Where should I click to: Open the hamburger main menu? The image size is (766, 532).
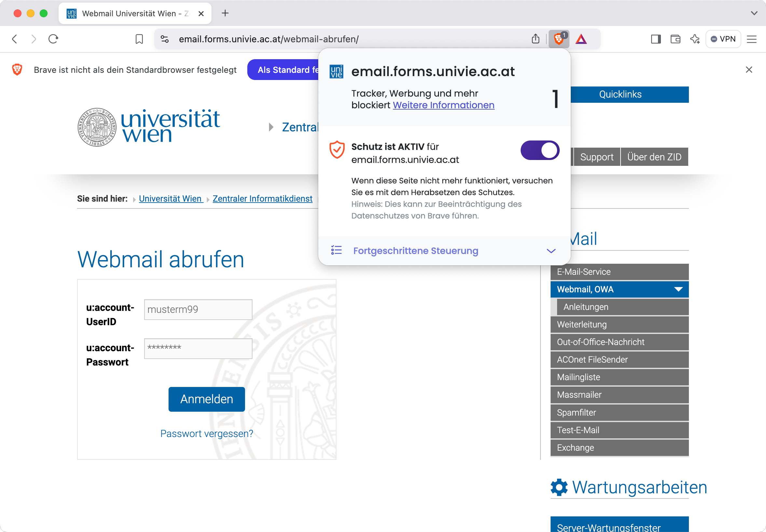coord(752,39)
